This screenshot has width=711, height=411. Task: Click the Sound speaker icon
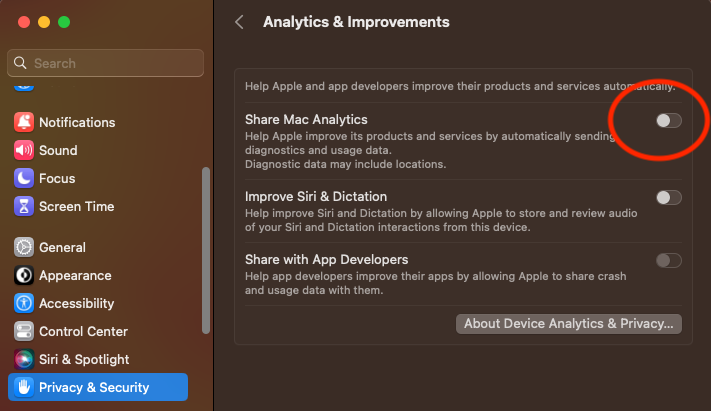[24, 150]
